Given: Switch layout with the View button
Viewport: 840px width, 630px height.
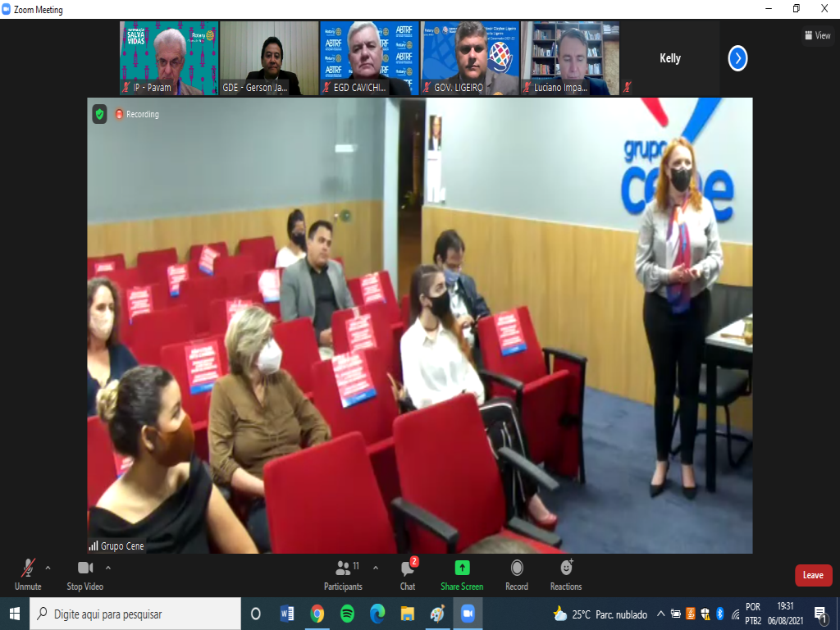Looking at the screenshot, I should pyautogui.click(x=818, y=35).
